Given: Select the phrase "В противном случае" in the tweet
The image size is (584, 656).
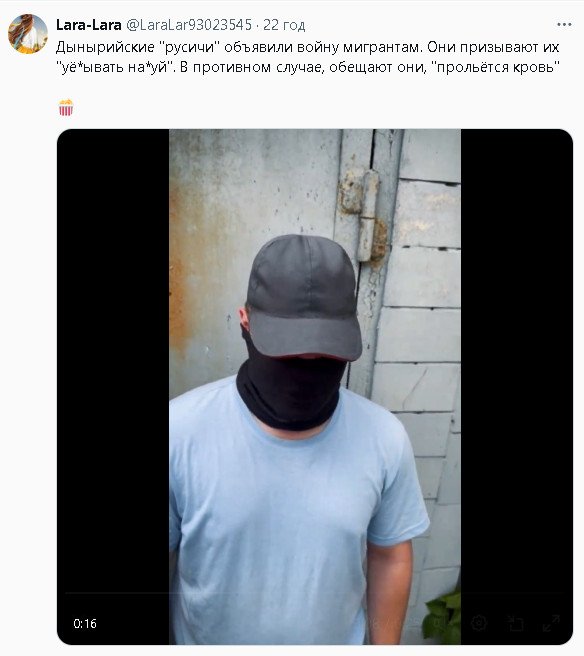Looking at the screenshot, I should [250, 67].
